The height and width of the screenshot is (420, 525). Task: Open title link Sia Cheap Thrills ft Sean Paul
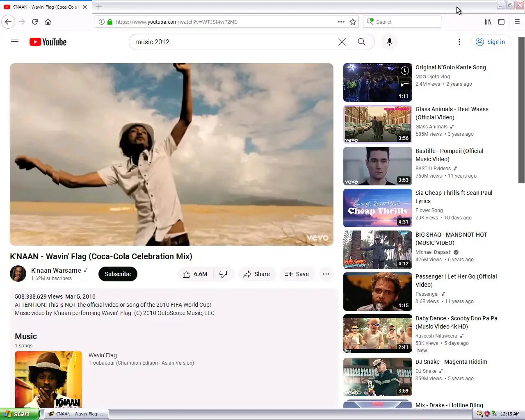pos(454,197)
